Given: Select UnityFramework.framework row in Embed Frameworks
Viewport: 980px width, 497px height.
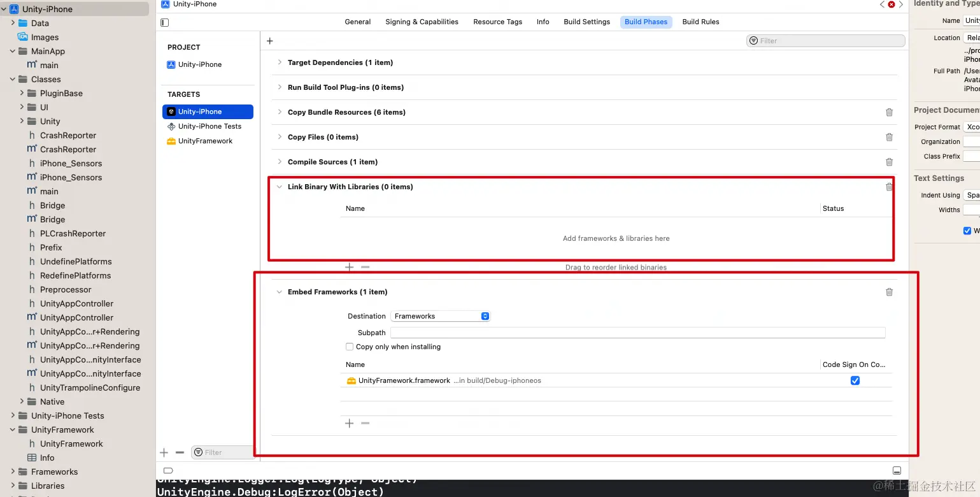Looking at the screenshot, I should tap(616, 380).
